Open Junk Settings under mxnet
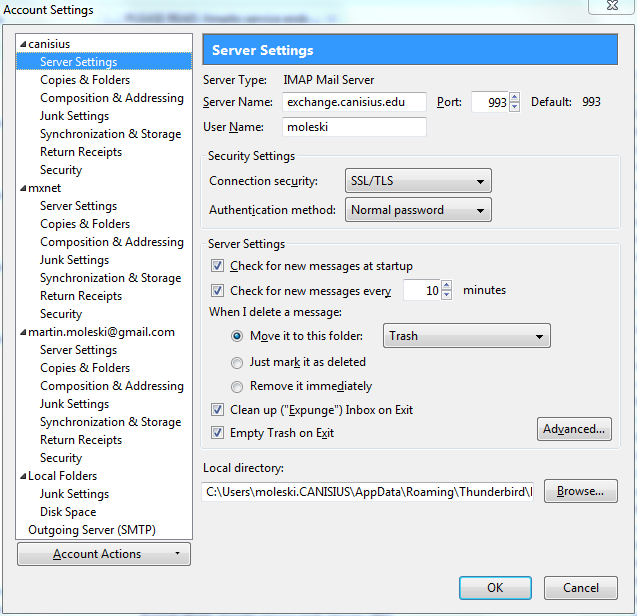This screenshot has height=616, width=637. pos(74,260)
